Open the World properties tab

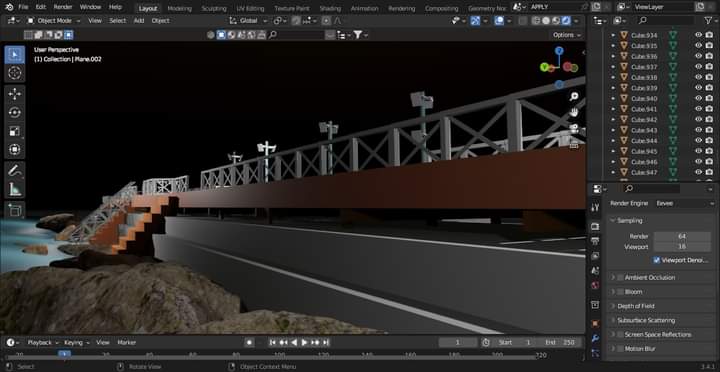pos(595,285)
